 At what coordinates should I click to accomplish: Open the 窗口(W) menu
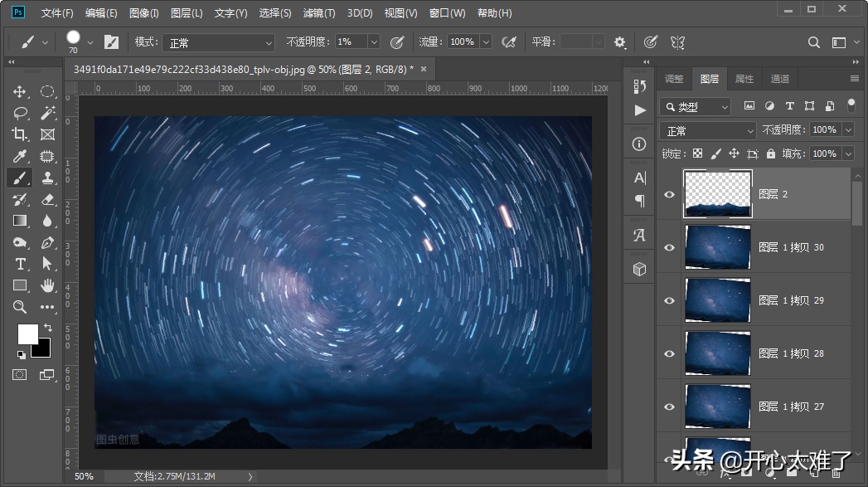point(448,12)
